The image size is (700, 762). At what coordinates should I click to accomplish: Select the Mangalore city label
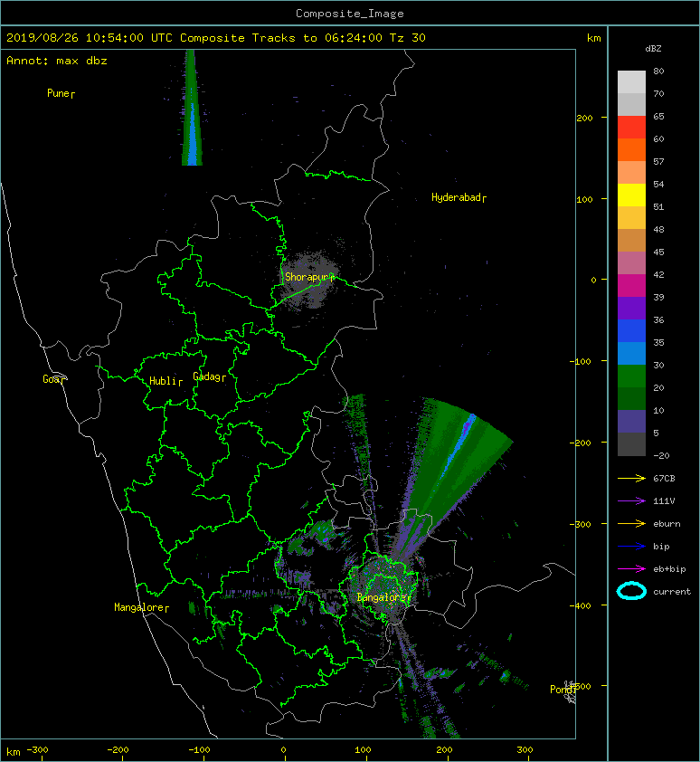(x=141, y=607)
